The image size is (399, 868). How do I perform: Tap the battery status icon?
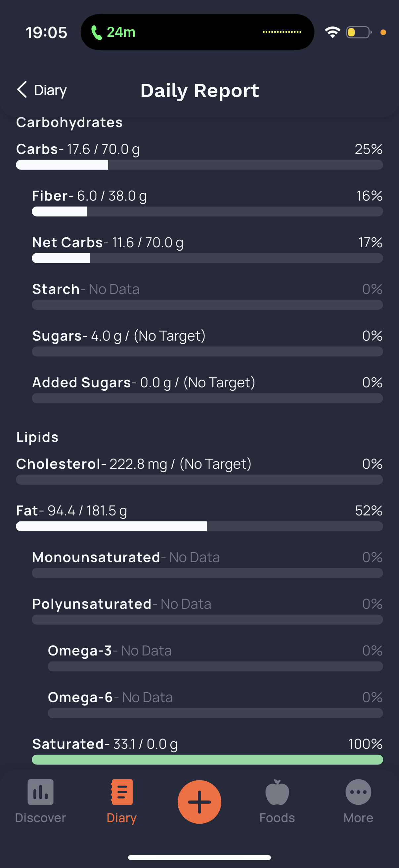coord(359,32)
